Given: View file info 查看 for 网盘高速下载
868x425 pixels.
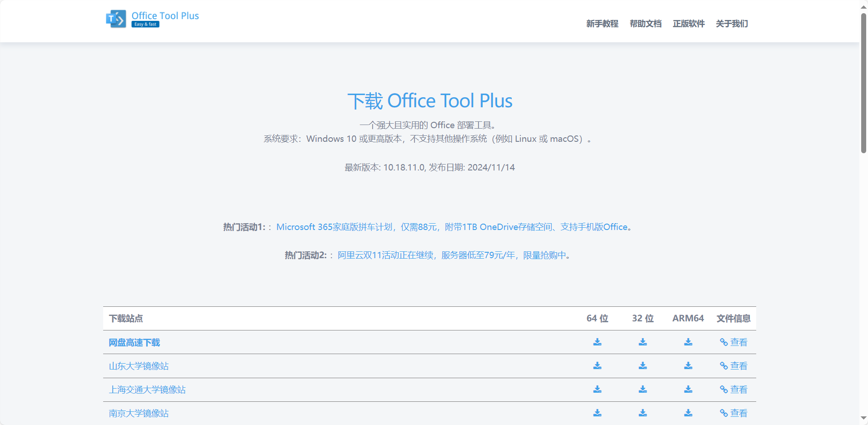Looking at the screenshot, I should click(733, 342).
